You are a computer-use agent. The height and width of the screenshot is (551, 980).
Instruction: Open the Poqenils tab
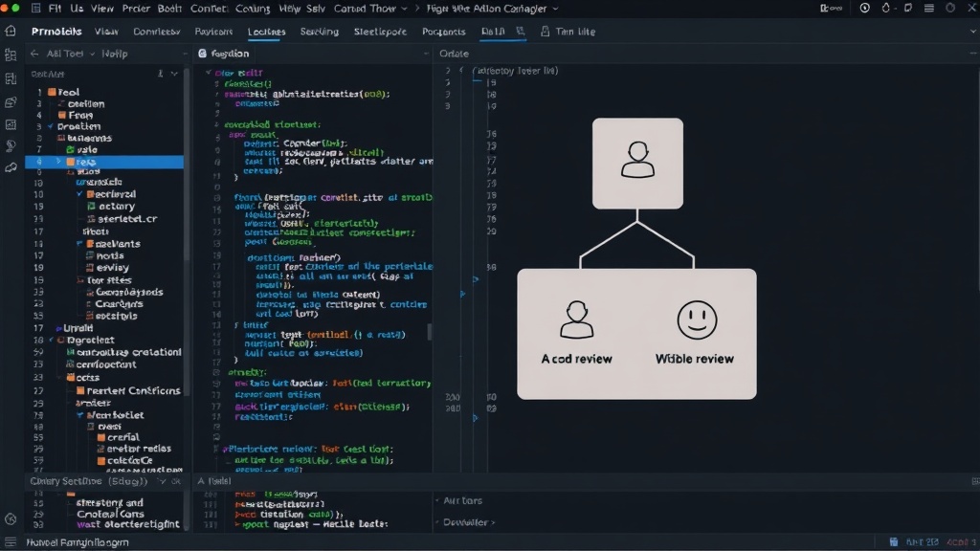click(444, 32)
